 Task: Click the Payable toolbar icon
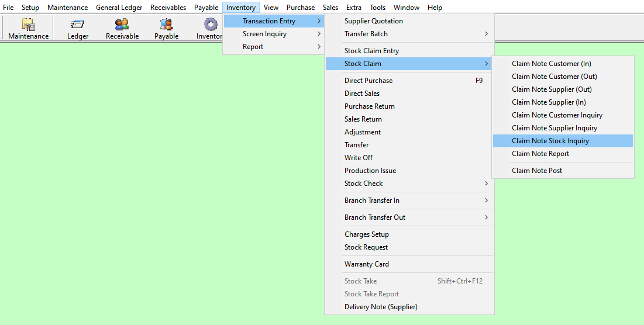(166, 28)
